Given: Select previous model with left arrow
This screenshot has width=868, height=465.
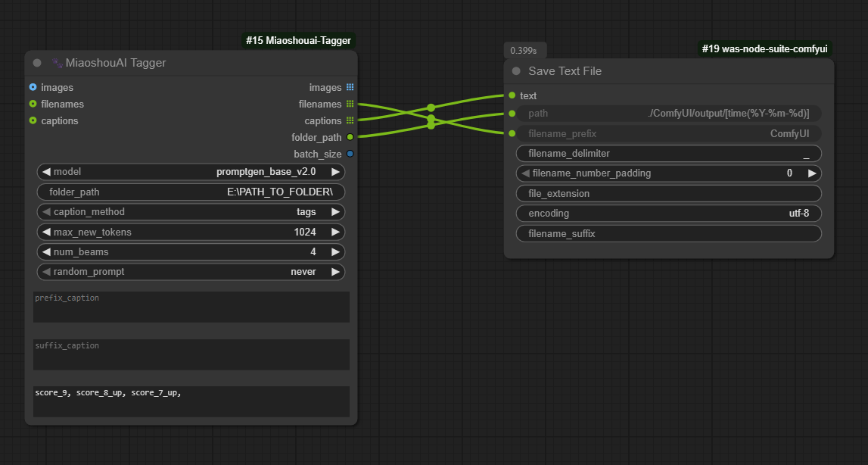Looking at the screenshot, I should [46, 172].
